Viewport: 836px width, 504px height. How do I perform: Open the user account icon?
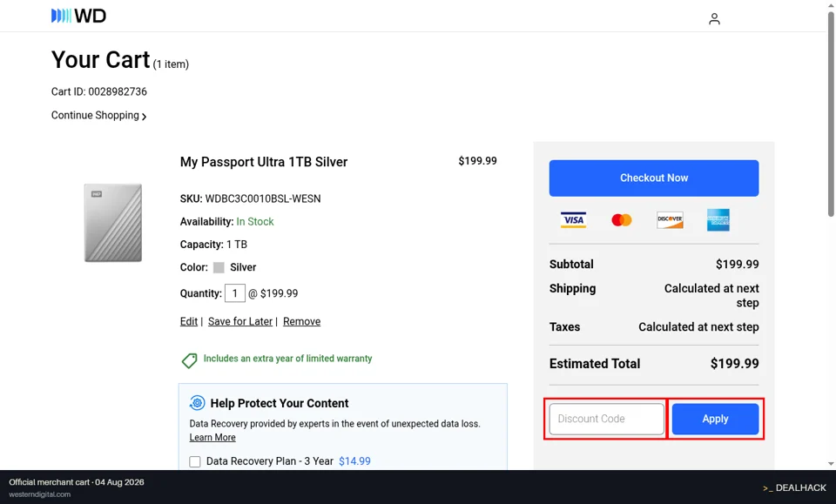(x=714, y=19)
